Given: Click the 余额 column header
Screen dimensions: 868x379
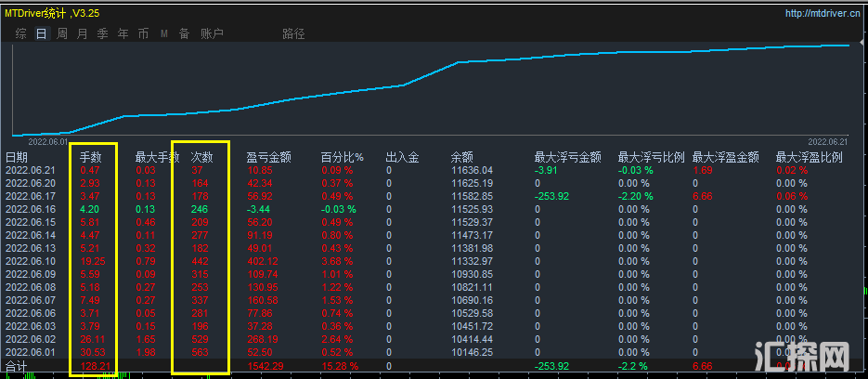Looking at the screenshot, I should point(461,157).
